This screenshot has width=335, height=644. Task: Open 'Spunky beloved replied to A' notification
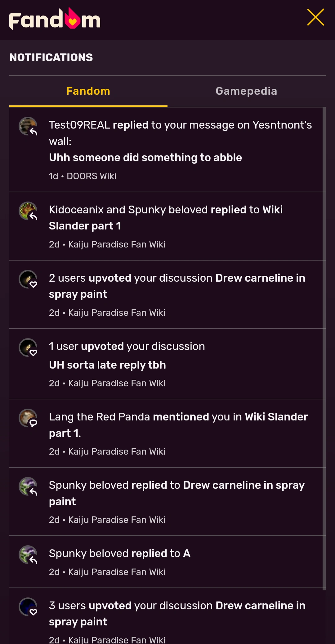coord(120,554)
